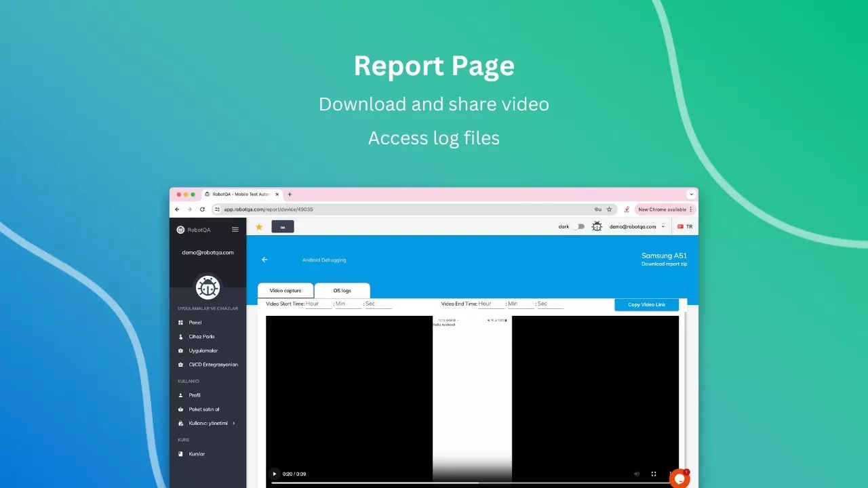This screenshot has width=868, height=488.
Task: Open the TR language selector
Action: [685, 227]
